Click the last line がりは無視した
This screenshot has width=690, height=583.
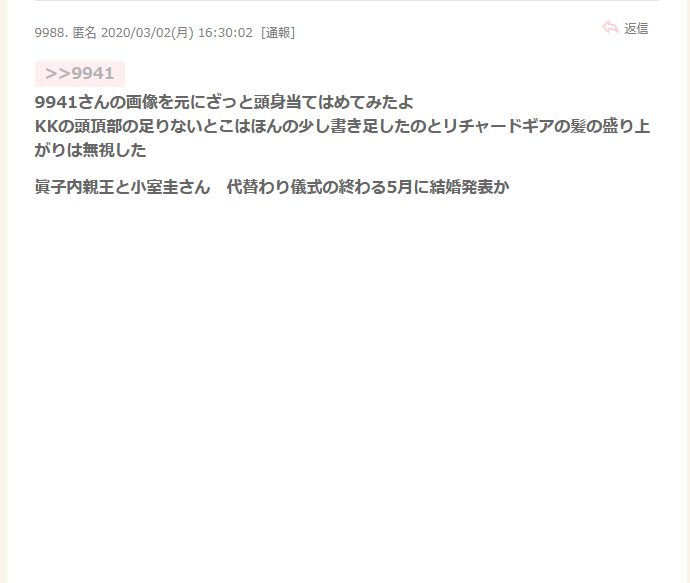coord(91,150)
